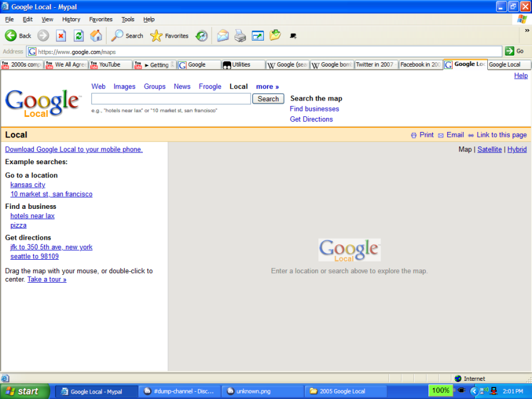Image resolution: width=532 pixels, height=399 pixels.
Task: Try the 'pizza' example search
Action: [x=18, y=225]
